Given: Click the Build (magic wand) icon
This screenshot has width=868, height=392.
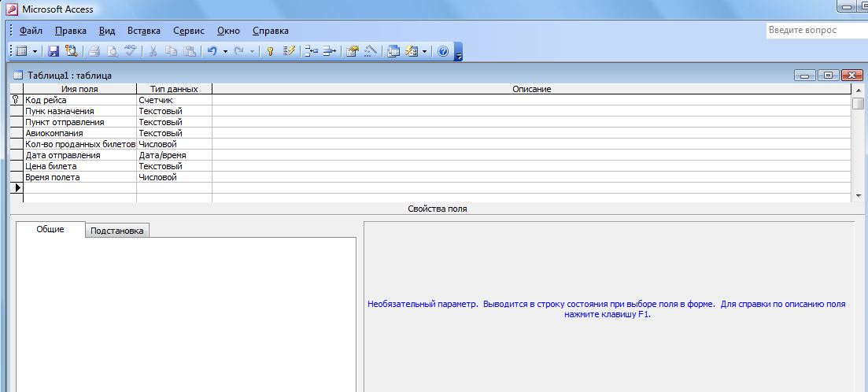Looking at the screenshot, I should coord(371,51).
